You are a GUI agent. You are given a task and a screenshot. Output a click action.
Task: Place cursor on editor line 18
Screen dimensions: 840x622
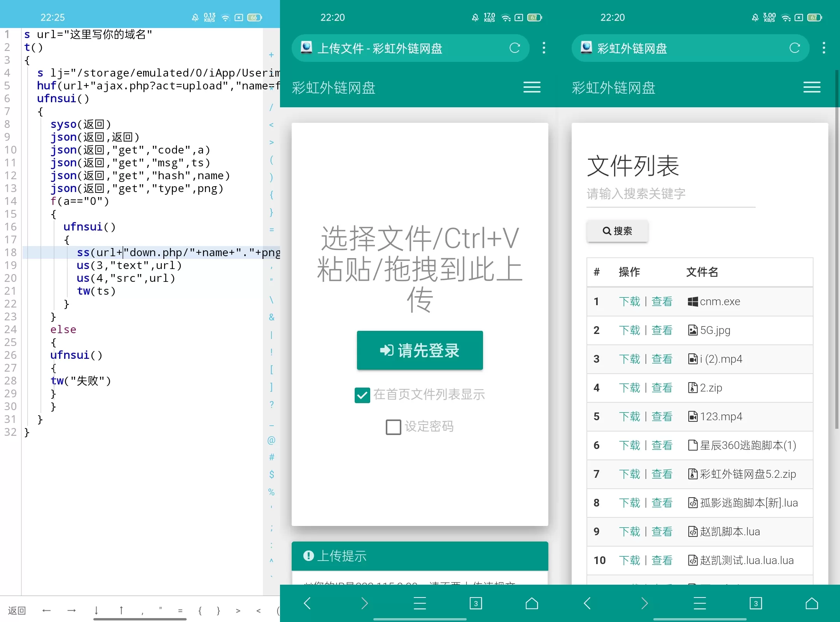(151, 253)
